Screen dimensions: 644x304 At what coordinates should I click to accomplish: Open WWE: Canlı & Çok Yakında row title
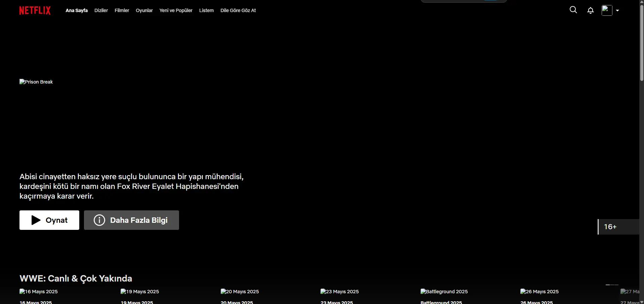pos(76,278)
